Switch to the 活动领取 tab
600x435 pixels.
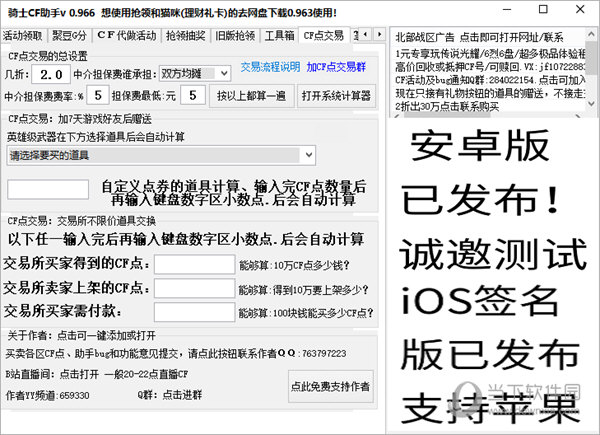23,36
